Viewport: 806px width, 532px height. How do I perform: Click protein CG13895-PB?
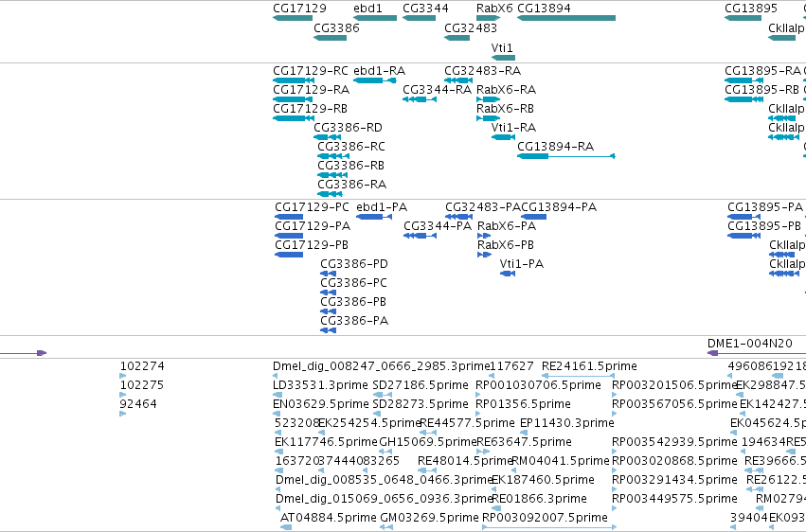[743, 237]
